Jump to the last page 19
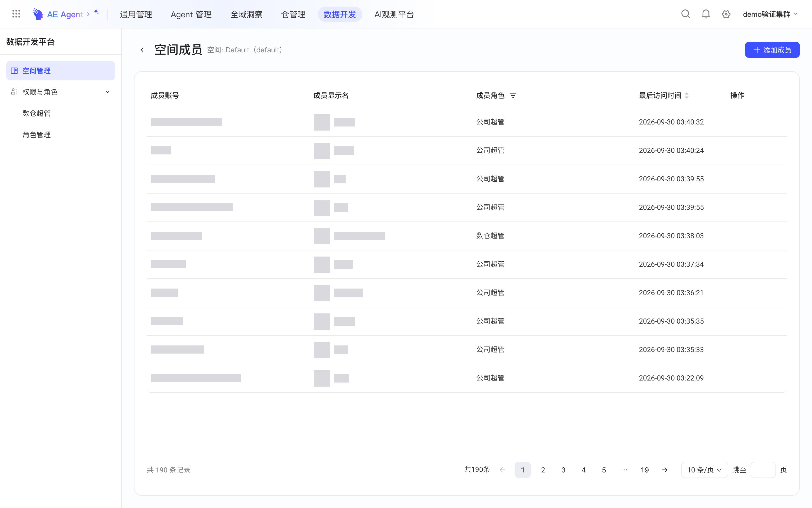The image size is (812, 508). [x=645, y=470]
